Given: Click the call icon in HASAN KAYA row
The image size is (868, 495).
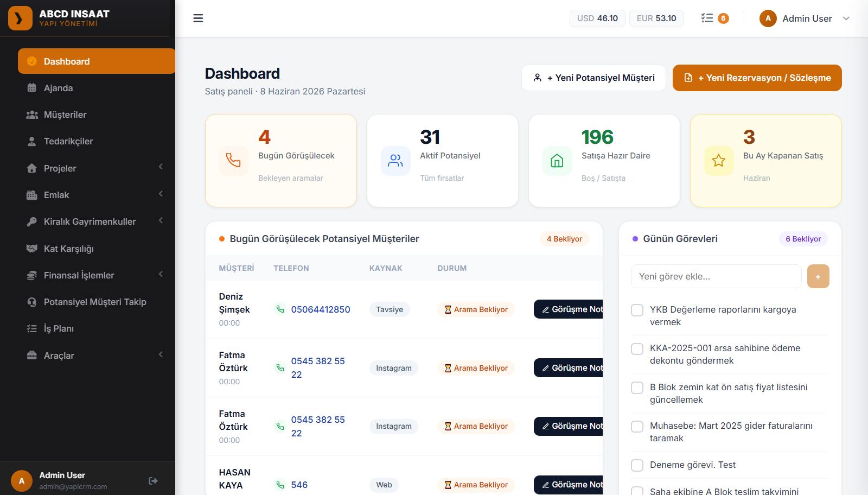Looking at the screenshot, I should coord(280,485).
